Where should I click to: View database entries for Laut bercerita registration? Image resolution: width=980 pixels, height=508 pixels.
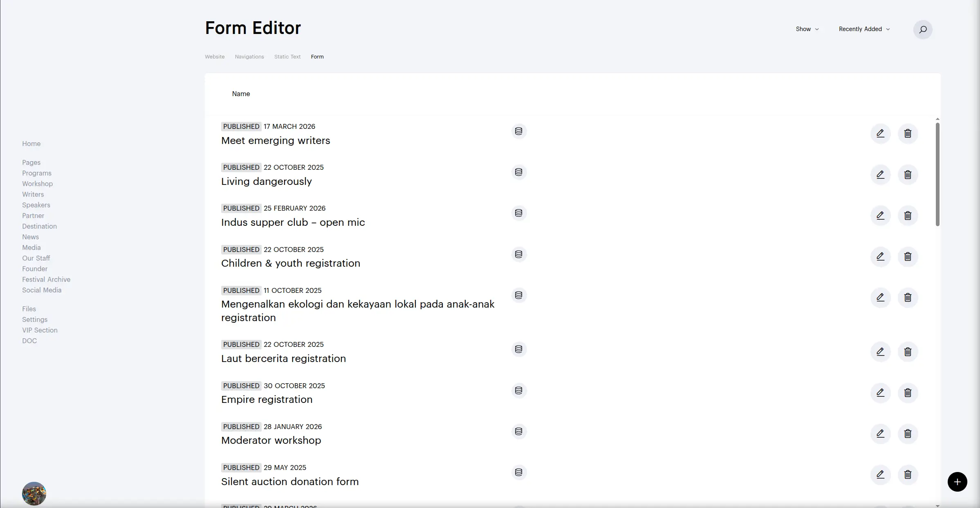tap(518, 349)
